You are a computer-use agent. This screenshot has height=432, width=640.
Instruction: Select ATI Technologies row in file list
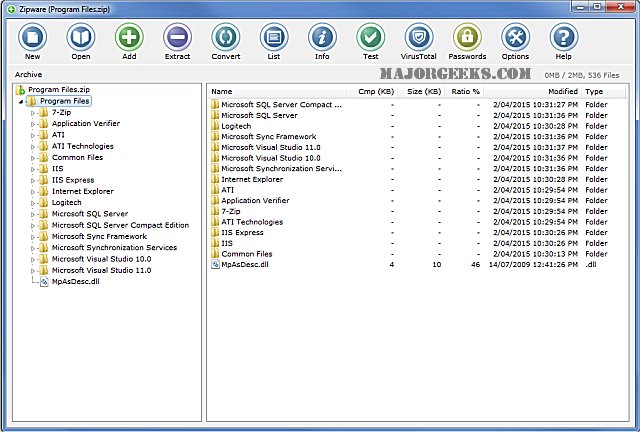(x=416, y=222)
